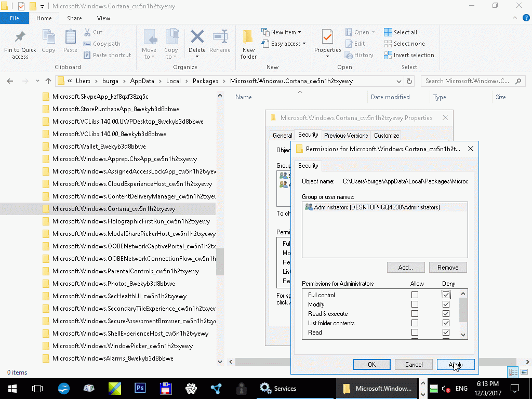Click the Add... button
The width and height of the screenshot is (532, 399).
coord(406,268)
